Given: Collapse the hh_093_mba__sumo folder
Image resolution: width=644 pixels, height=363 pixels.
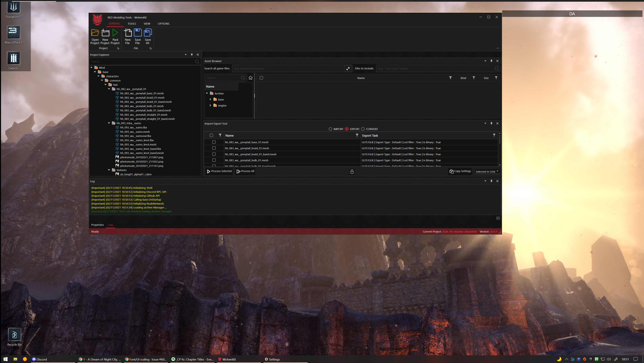Looking at the screenshot, I should pyautogui.click(x=109, y=123).
